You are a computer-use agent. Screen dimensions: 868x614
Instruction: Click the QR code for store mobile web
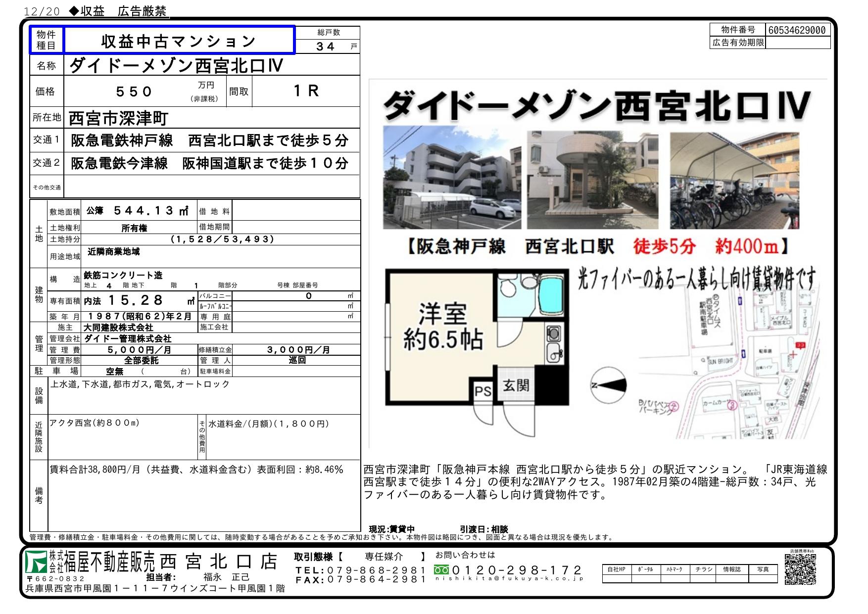tap(800, 569)
